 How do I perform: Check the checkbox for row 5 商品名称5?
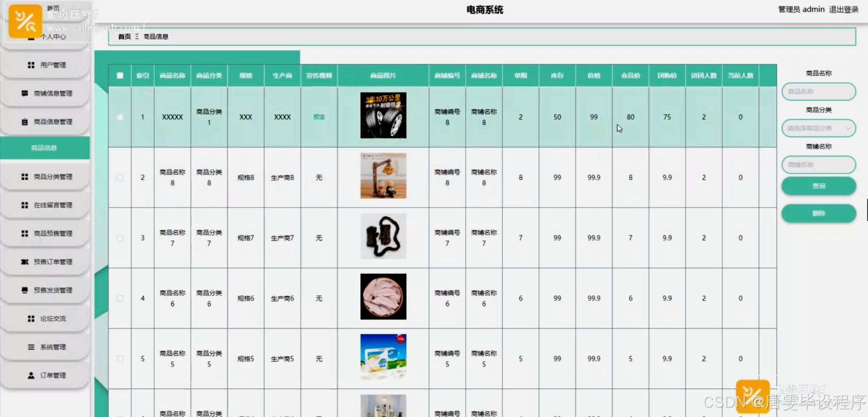pyautogui.click(x=120, y=358)
